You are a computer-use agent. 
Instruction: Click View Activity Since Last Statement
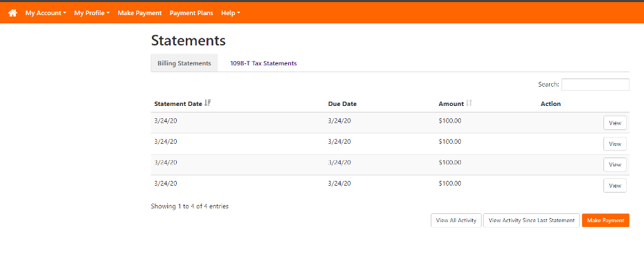tap(531, 221)
